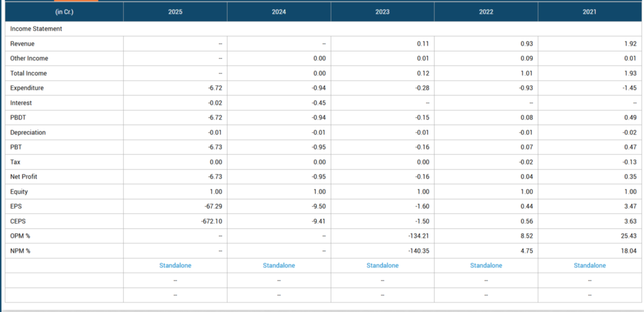This screenshot has height=312, width=644.
Task: Select the Net Profit row label
Action: 24,177
